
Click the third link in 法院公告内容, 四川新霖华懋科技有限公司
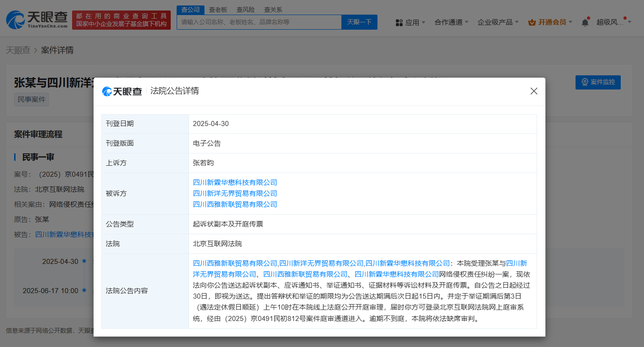[x=408, y=263]
